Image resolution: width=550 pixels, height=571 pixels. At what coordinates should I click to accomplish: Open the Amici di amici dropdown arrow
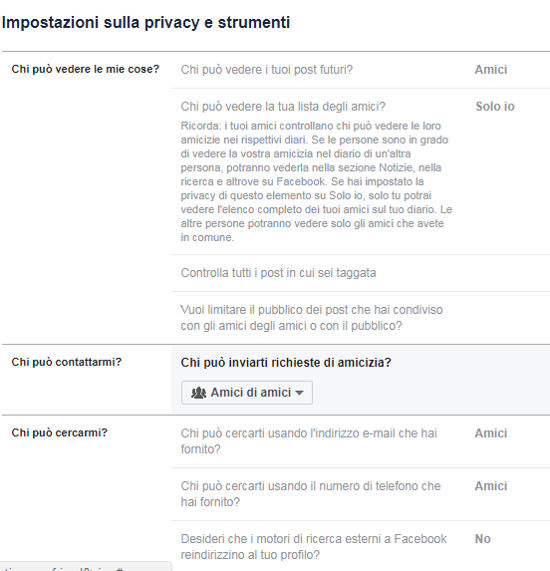coord(299,393)
